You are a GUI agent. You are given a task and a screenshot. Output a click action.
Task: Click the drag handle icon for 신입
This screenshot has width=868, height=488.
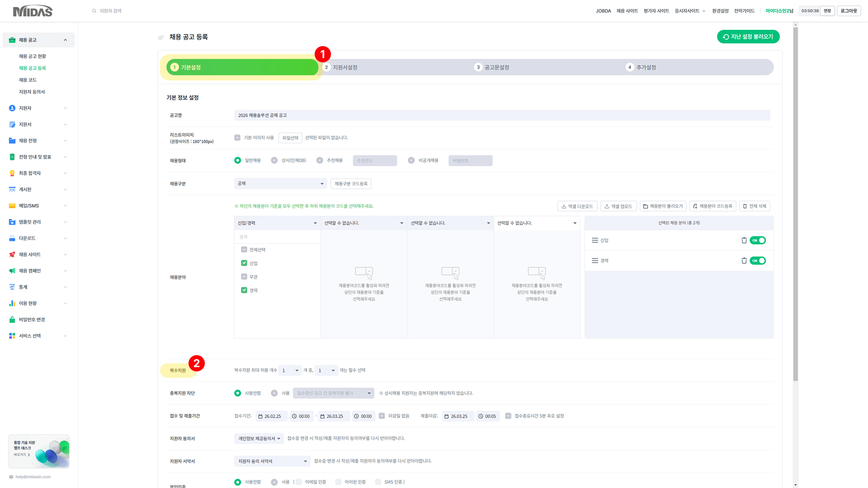tap(595, 240)
